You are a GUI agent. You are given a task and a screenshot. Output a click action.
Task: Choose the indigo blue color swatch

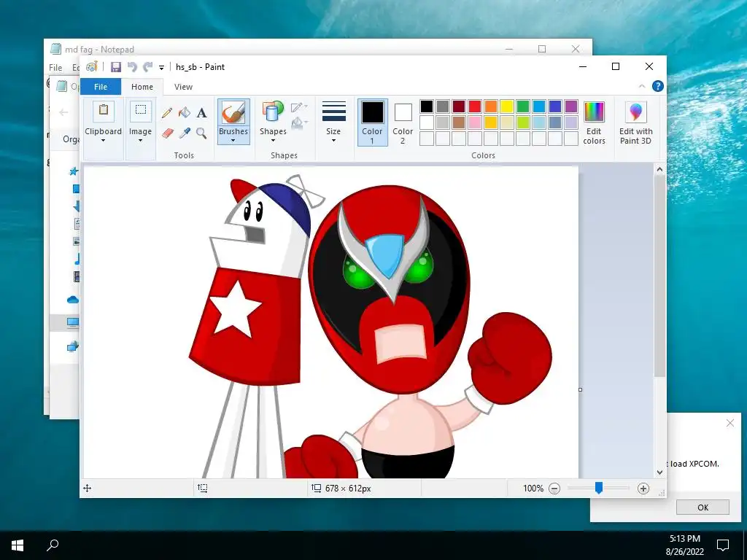coord(555,106)
